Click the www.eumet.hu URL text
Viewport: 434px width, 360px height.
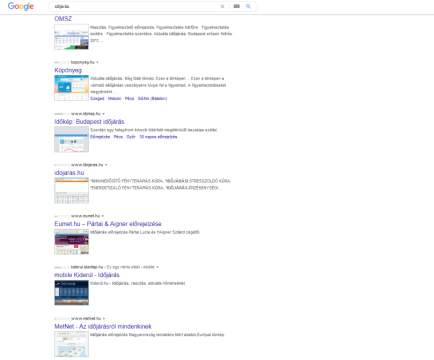[x=85, y=216]
